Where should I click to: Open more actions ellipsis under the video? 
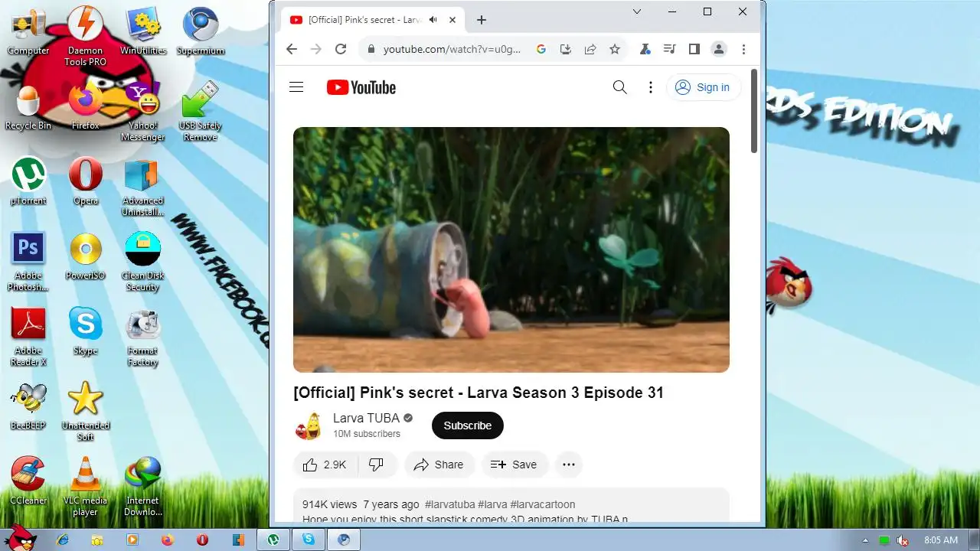coord(569,465)
